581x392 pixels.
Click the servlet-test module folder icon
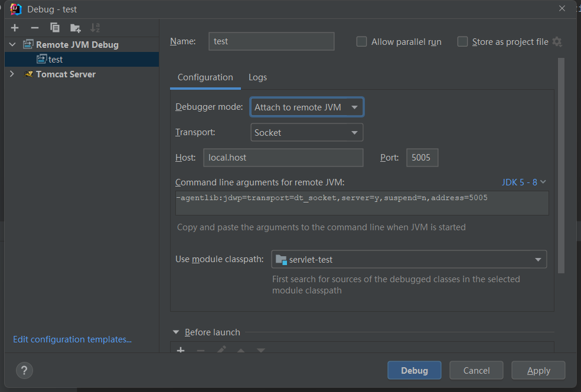point(281,260)
